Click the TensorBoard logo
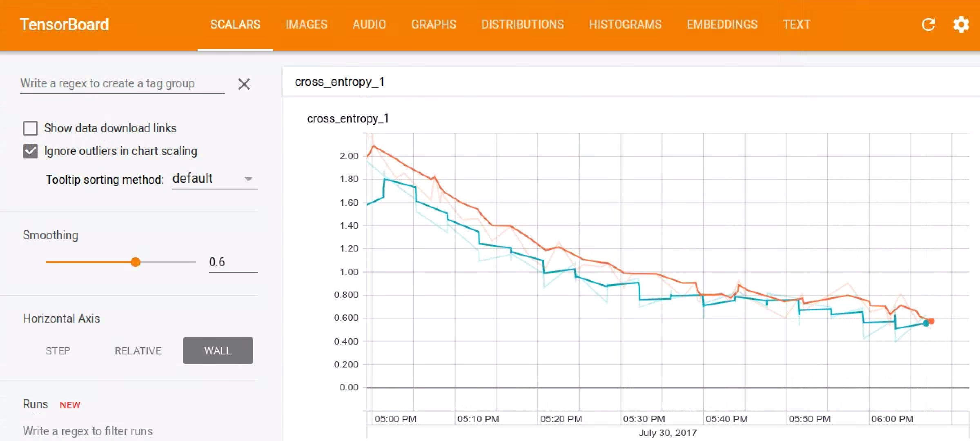The height and width of the screenshot is (441, 980). pyautogui.click(x=65, y=24)
